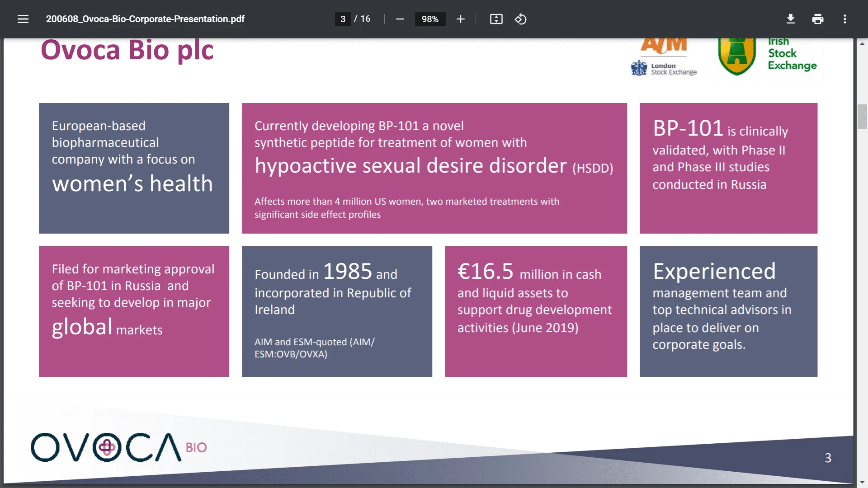Open the more actions menu

[844, 19]
